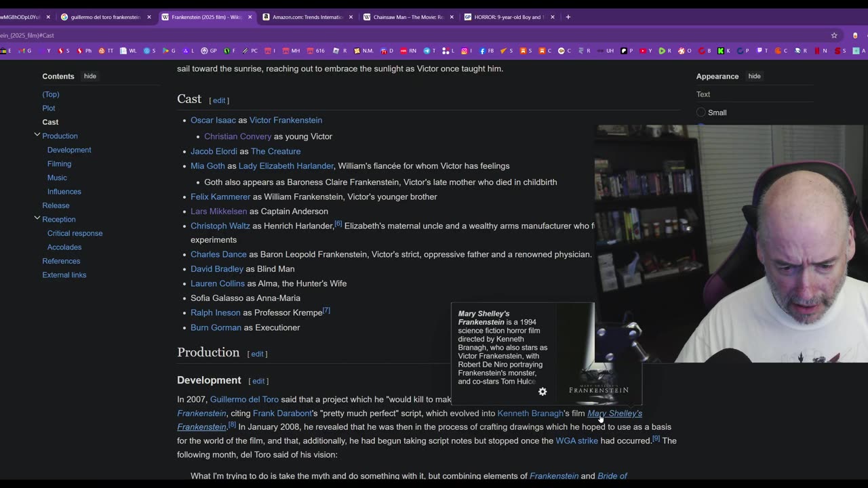Viewport: 868px width, 488px height.
Task: Open the YouTube bookmark labeled Y
Action: click(x=645, y=51)
